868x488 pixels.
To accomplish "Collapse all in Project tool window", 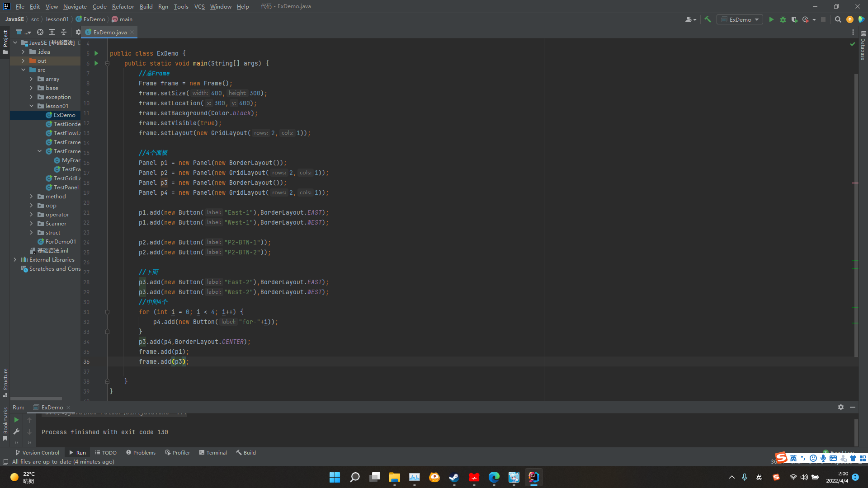I will 64,32.
